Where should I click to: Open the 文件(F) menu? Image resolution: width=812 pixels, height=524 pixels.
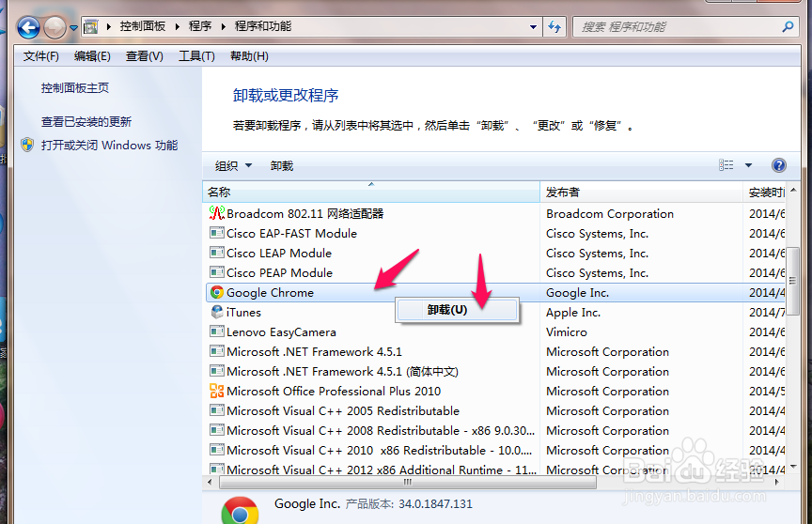coord(41,56)
